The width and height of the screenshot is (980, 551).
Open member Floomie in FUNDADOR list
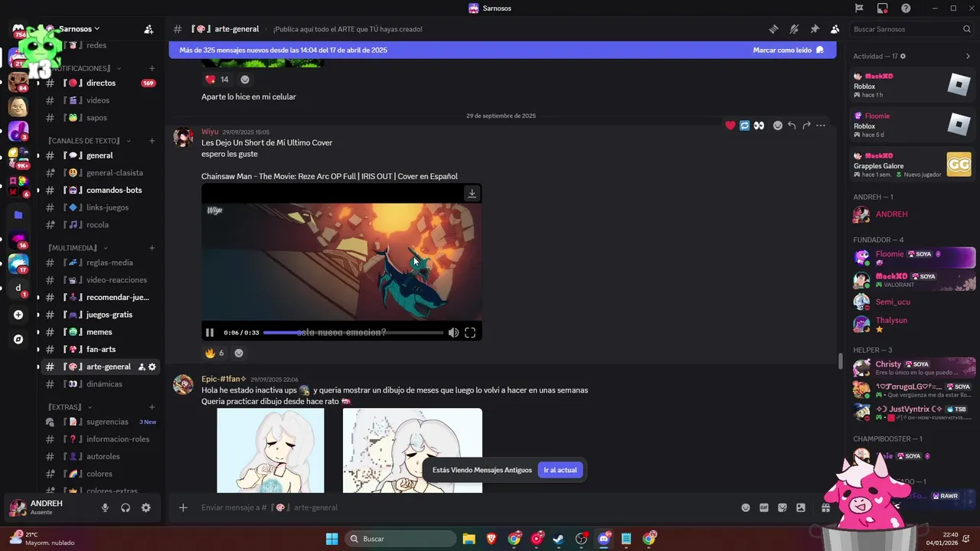(914, 258)
